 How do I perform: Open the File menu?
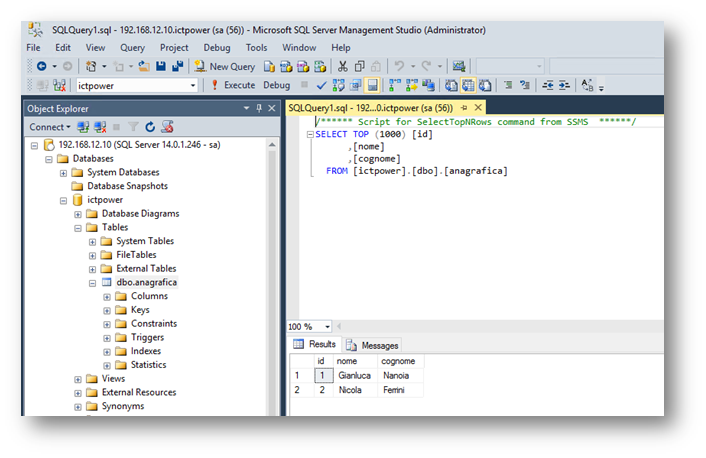point(33,47)
